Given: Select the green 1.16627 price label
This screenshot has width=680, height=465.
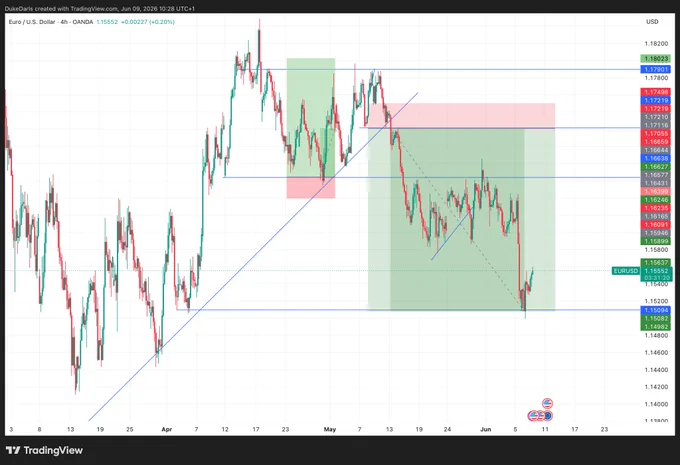Looking at the screenshot, I should coord(656,167).
